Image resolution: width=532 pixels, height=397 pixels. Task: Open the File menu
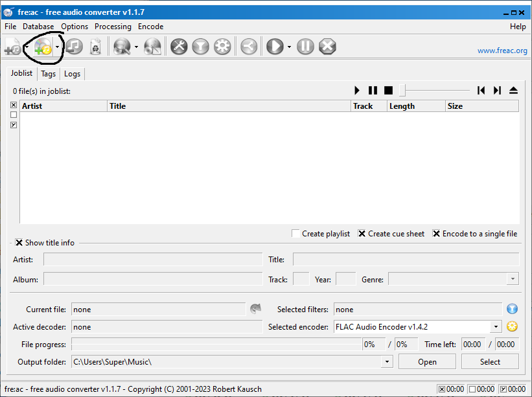pyautogui.click(x=10, y=27)
